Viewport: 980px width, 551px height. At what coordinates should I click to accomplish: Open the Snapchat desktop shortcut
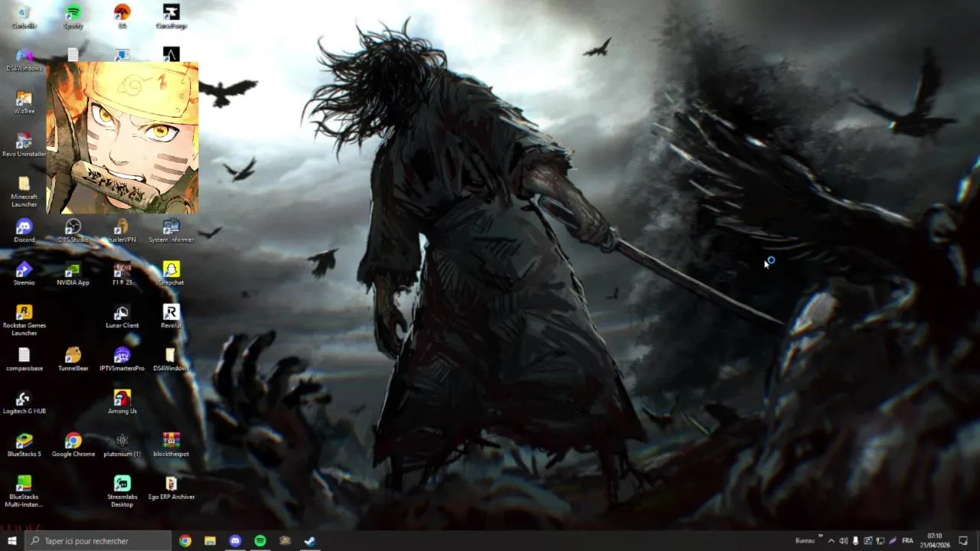pos(171,274)
